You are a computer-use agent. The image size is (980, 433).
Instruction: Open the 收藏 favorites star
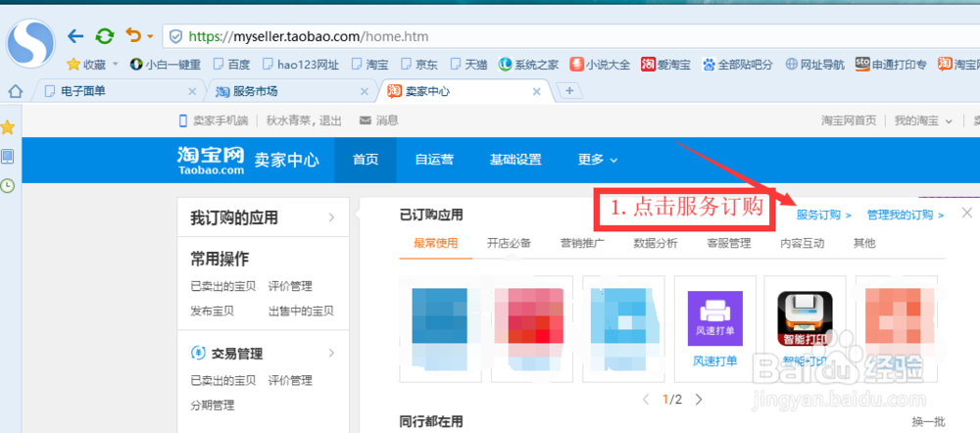coord(73,65)
